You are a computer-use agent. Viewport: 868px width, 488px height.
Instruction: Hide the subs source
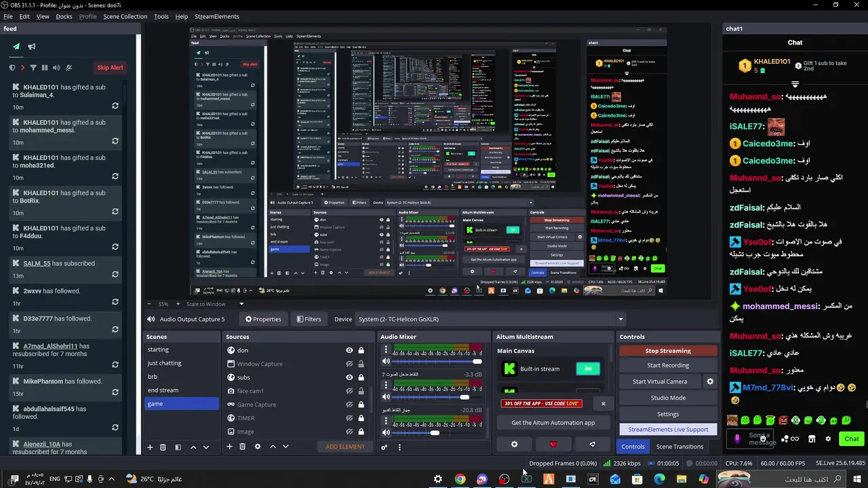tap(349, 378)
